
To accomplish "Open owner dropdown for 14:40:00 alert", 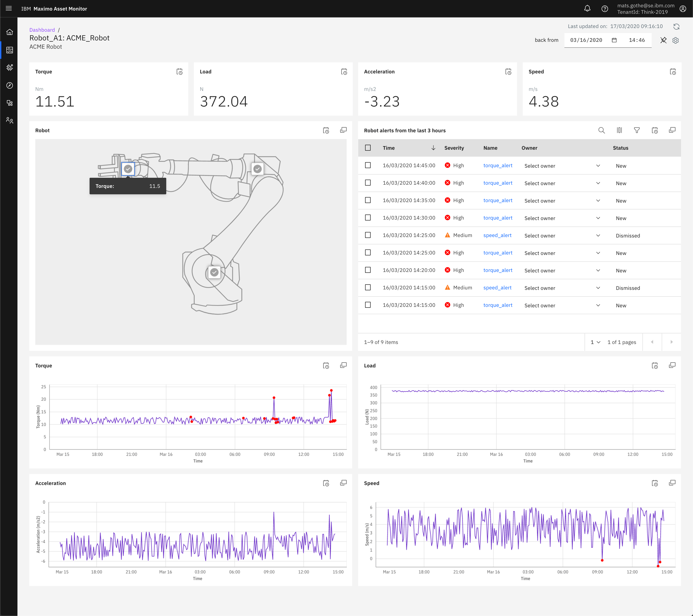I will coord(562,183).
